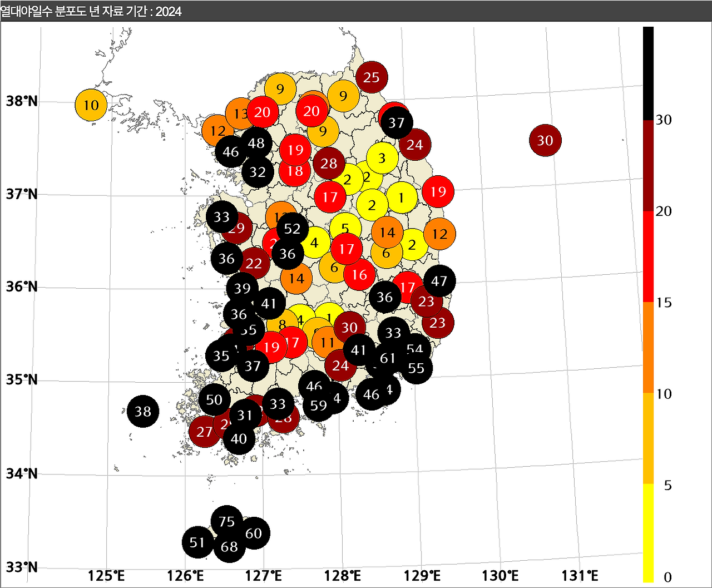Click the 125°E longitude label

(106, 575)
